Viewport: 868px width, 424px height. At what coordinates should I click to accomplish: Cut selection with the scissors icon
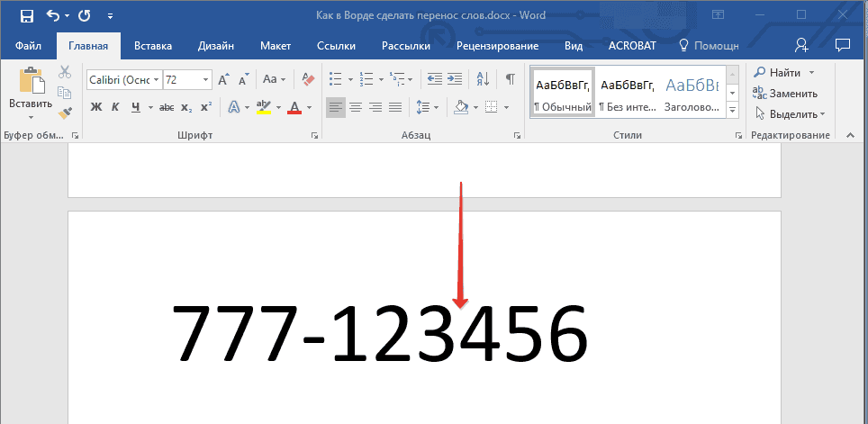tap(66, 72)
